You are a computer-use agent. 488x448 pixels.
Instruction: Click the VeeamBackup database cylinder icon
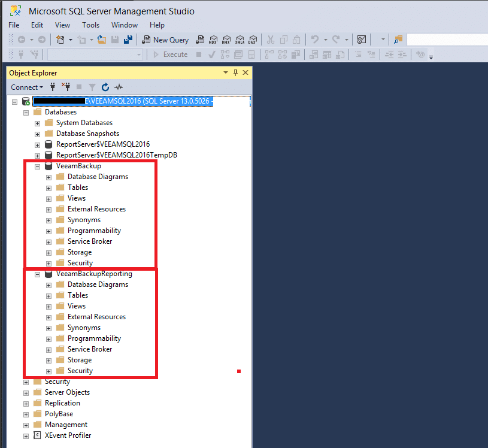49,166
